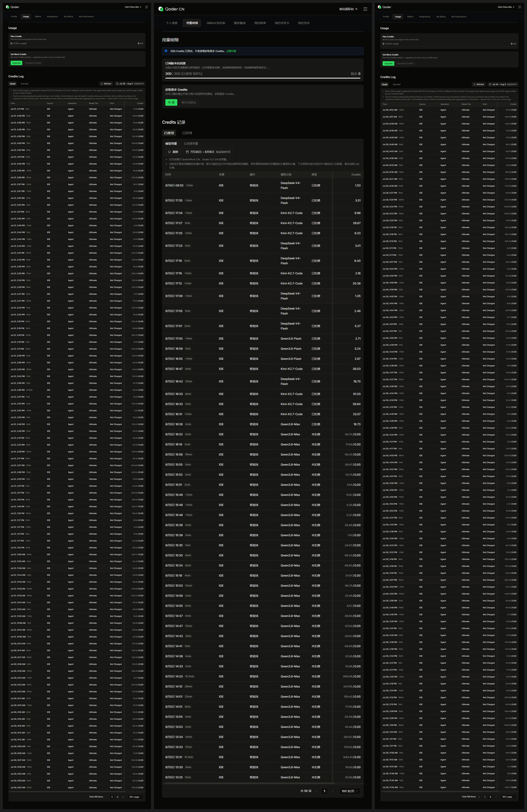Select 模型用量 sub-tab

click(171, 144)
